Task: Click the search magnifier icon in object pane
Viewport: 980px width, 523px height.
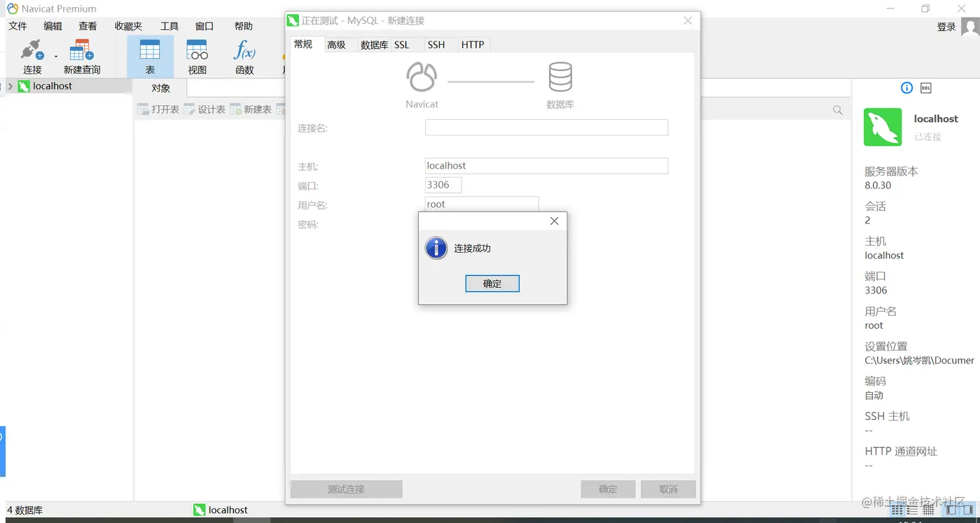Action: coord(837,110)
